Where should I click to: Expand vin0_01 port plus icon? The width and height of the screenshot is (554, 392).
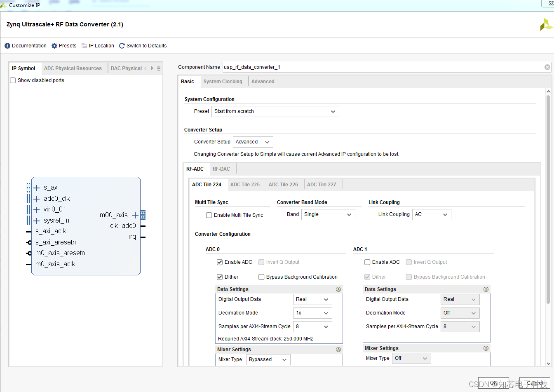tap(37, 210)
